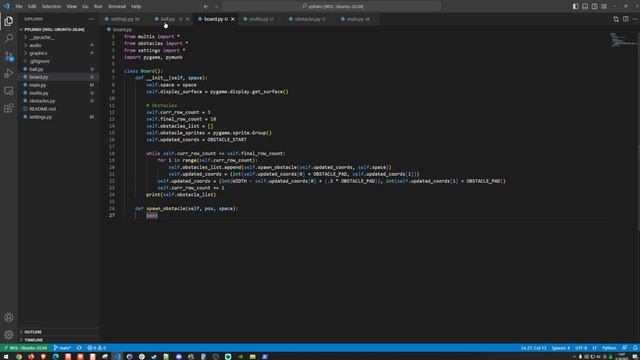The image size is (640, 360).
Task: Open the File menu
Action: coord(19,7)
